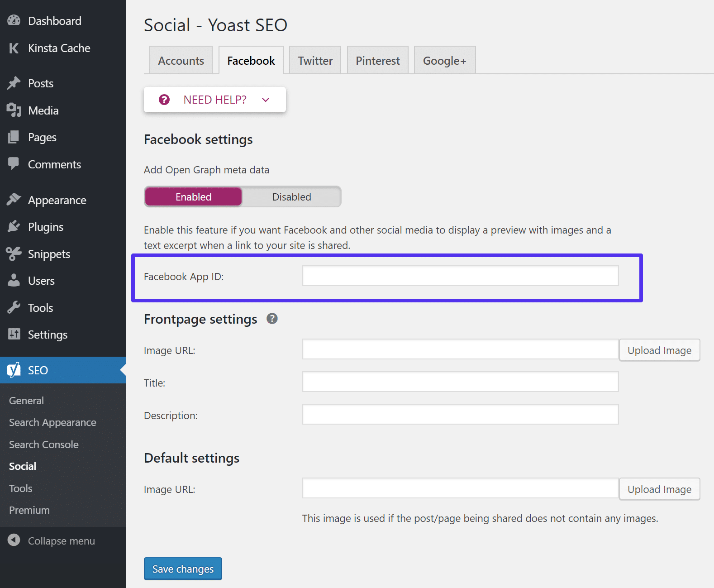Click the Yoast SEO logo icon

click(14, 370)
